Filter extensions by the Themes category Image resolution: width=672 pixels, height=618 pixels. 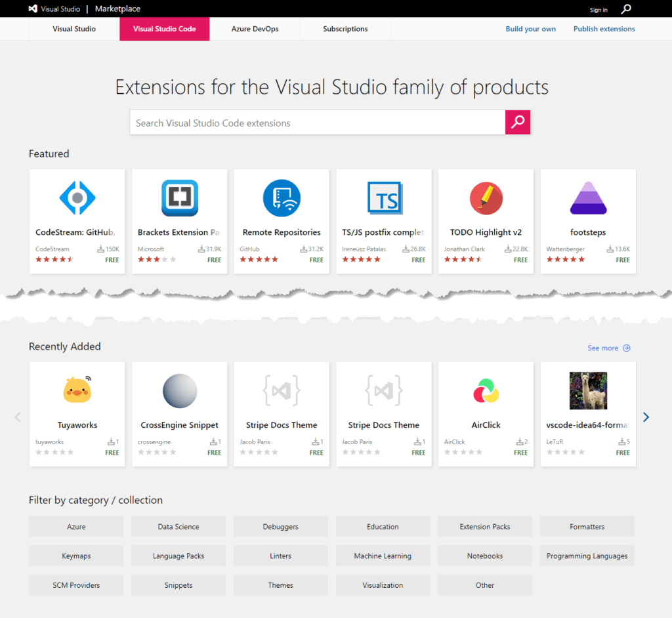point(280,585)
